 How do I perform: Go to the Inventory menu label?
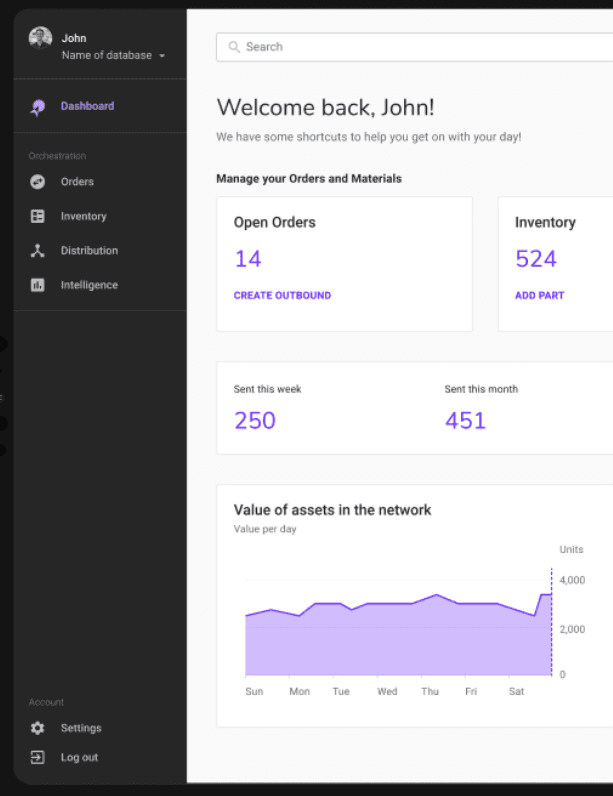(83, 216)
